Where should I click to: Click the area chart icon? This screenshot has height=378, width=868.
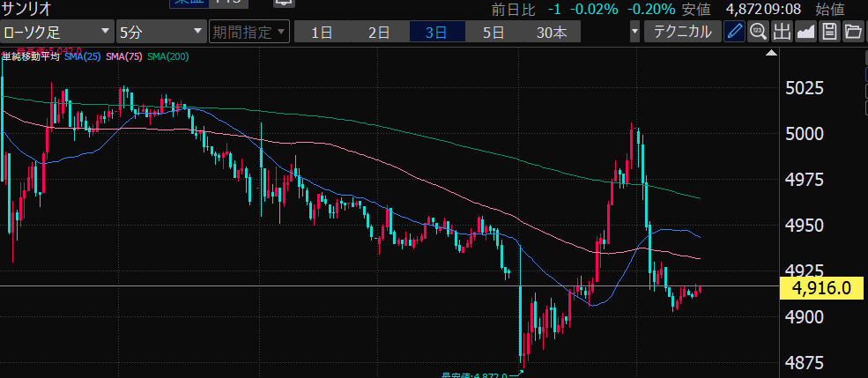pos(805,33)
